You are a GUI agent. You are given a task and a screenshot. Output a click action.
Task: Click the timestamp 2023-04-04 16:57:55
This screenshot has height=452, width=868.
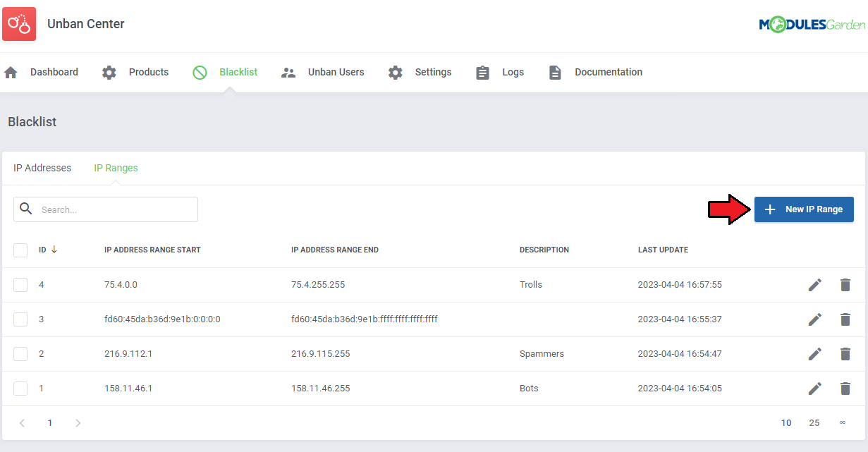coord(680,285)
